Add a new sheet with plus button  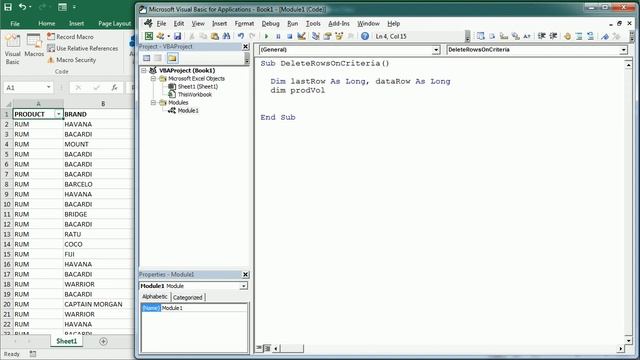pyautogui.click(x=103, y=341)
